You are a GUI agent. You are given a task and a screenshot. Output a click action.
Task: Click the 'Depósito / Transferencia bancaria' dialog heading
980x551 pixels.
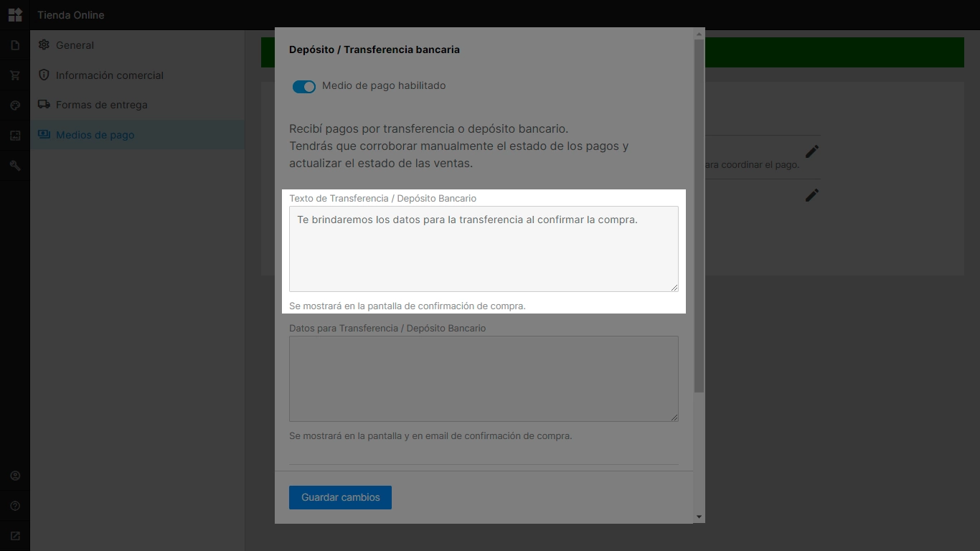[x=374, y=50]
